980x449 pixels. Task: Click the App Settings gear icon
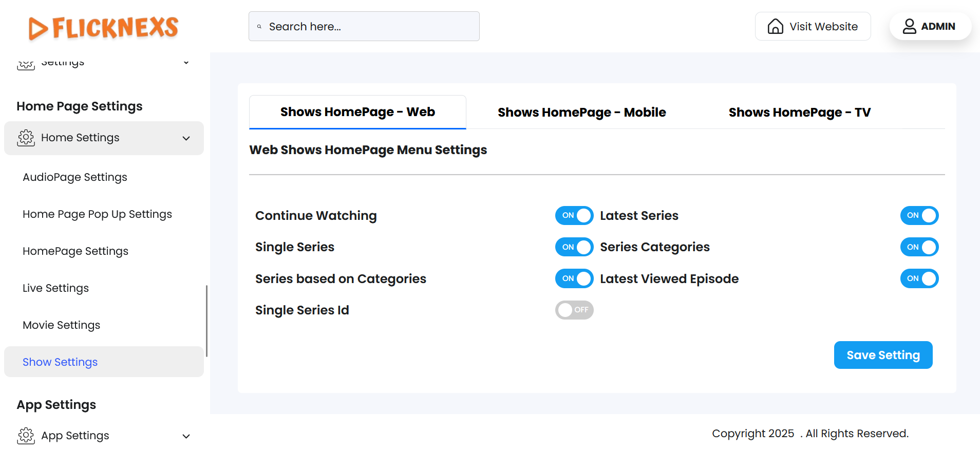pos(26,436)
